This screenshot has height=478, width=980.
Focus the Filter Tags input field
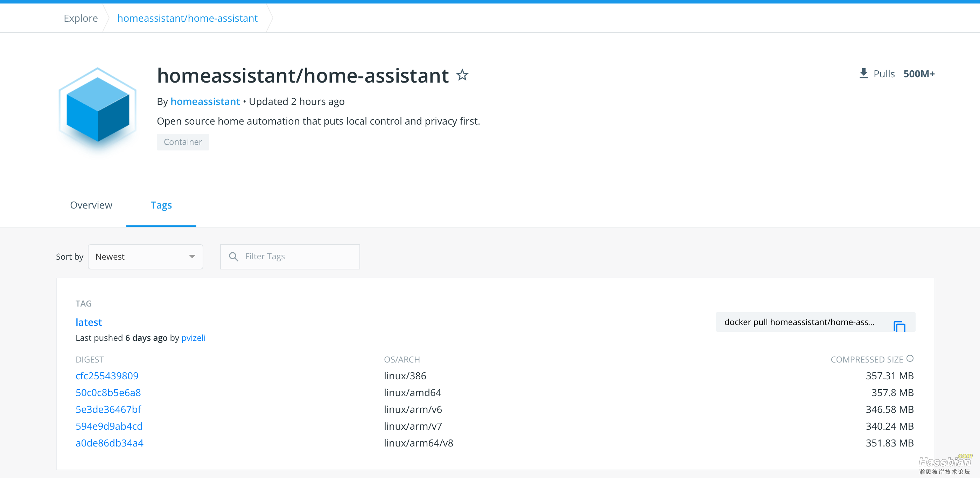(290, 257)
